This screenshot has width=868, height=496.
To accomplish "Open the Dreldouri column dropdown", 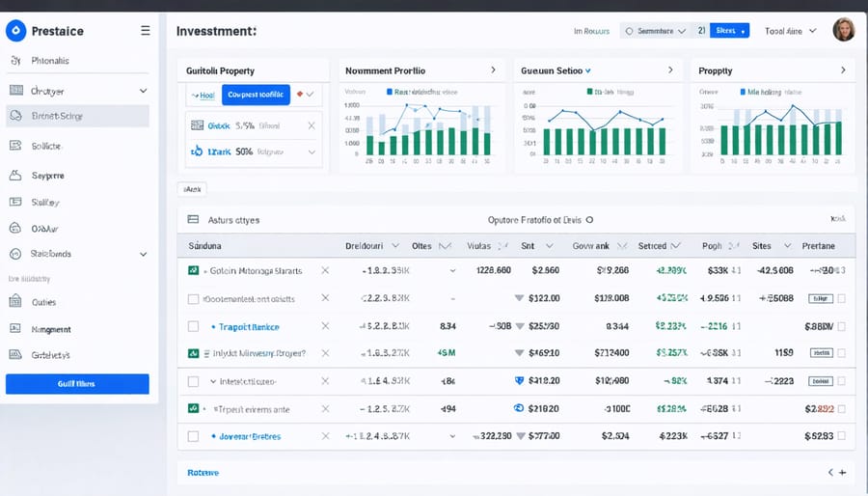I will (x=393, y=246).
